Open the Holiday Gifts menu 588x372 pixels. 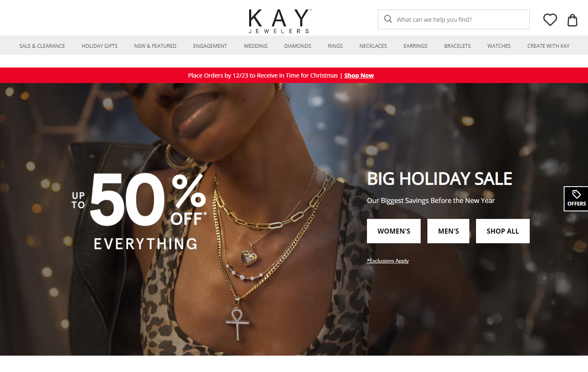(99, 46)
